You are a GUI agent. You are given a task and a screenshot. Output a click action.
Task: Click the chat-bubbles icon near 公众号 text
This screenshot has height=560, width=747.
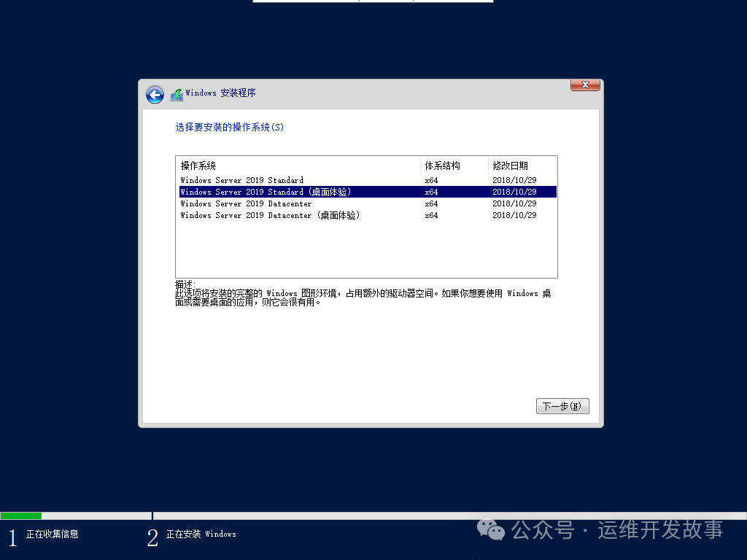(x=491, y=532)
